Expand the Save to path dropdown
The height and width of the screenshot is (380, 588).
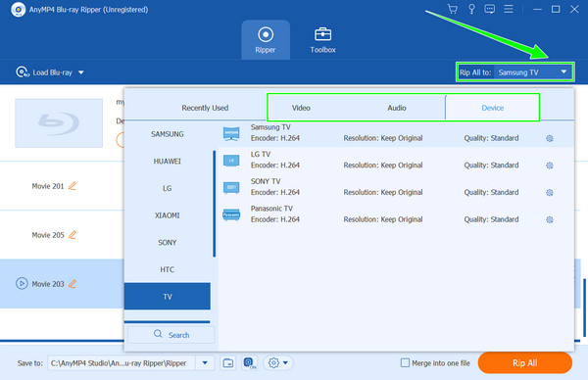(x=205, y=362)
